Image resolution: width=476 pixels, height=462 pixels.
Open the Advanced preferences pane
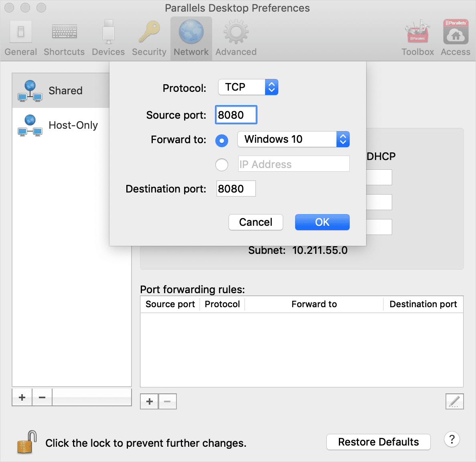pyautogui.click(x=235, y=38)
